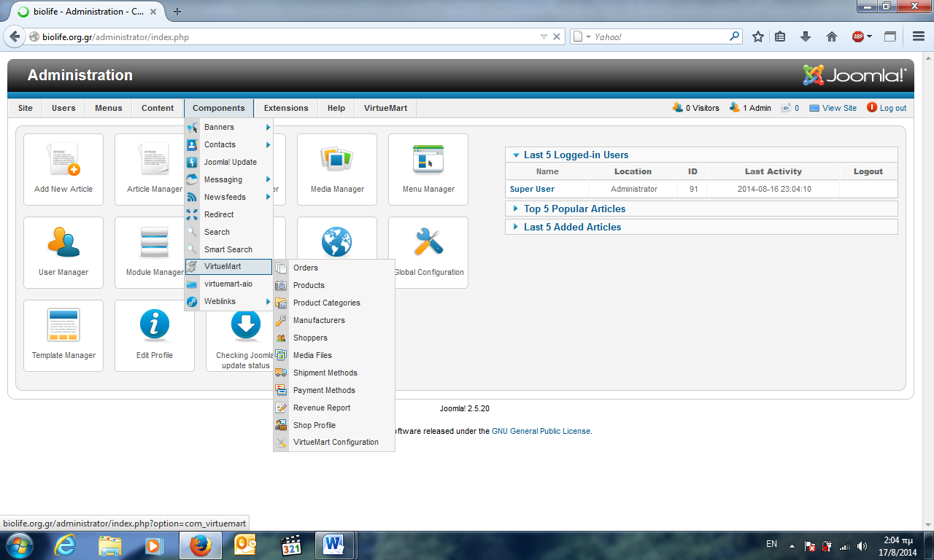Go to Firefox home page icon
934x560 pixels.
[x=831, y=36]
